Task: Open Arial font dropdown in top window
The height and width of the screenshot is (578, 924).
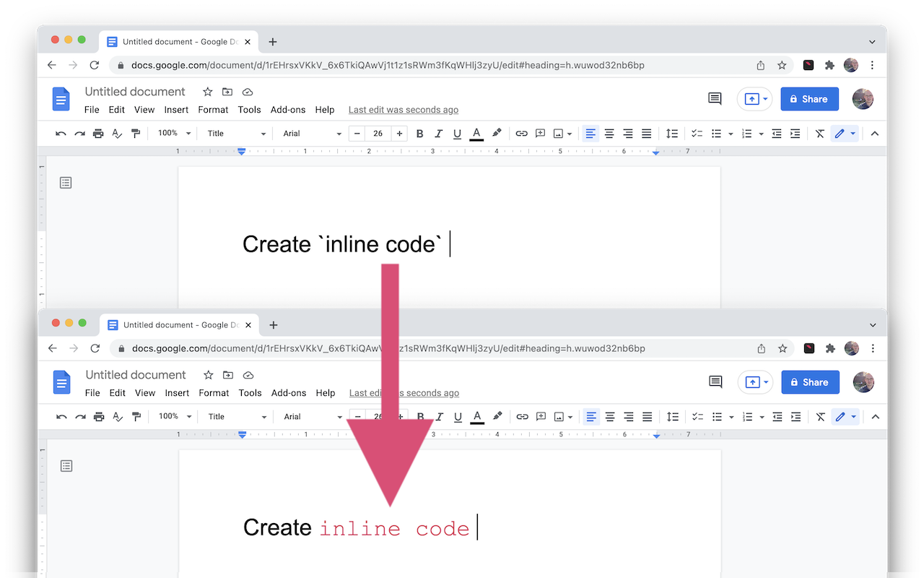Action: pos(312,134)
